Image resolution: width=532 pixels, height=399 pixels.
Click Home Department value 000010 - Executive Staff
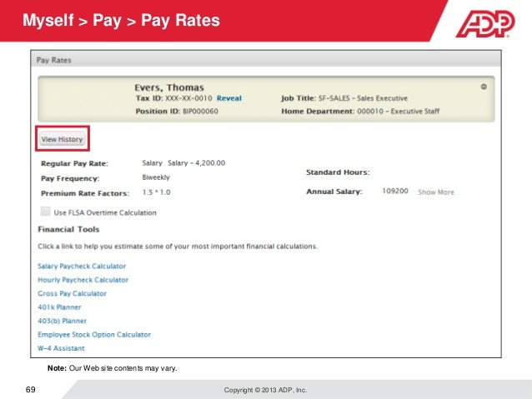[x=399, y=111]
